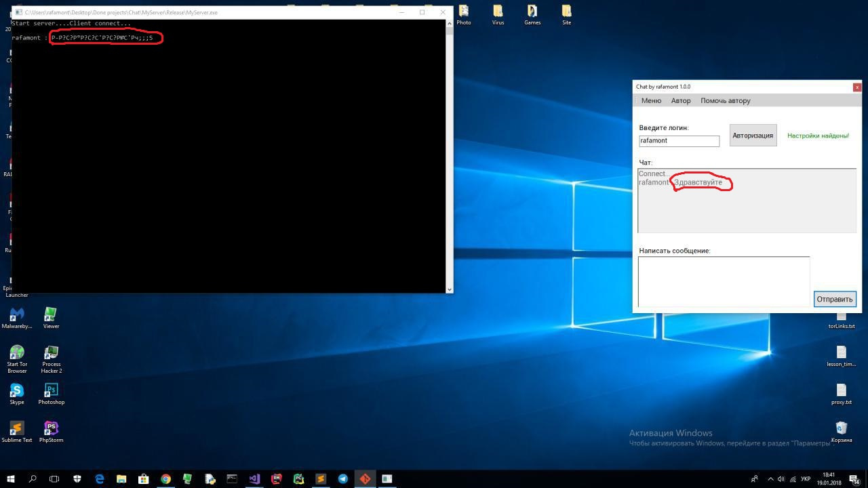Open the People icon in system tray
Image resolution: width=868 pixels, height=488 pixels.
pyautogui.click(x=755, y=479)
